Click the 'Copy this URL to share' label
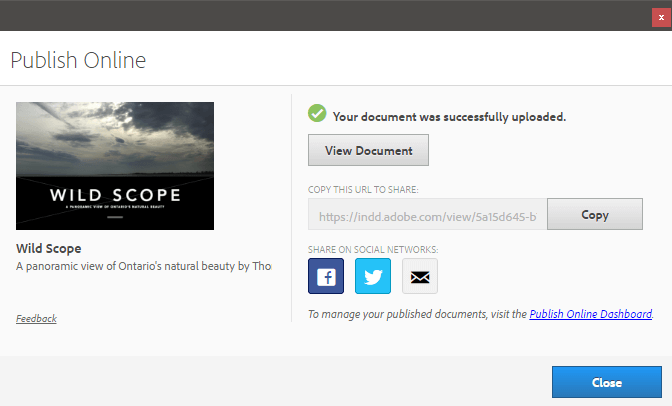The width and height of the screenshot is (672, 406). point(362,190)
